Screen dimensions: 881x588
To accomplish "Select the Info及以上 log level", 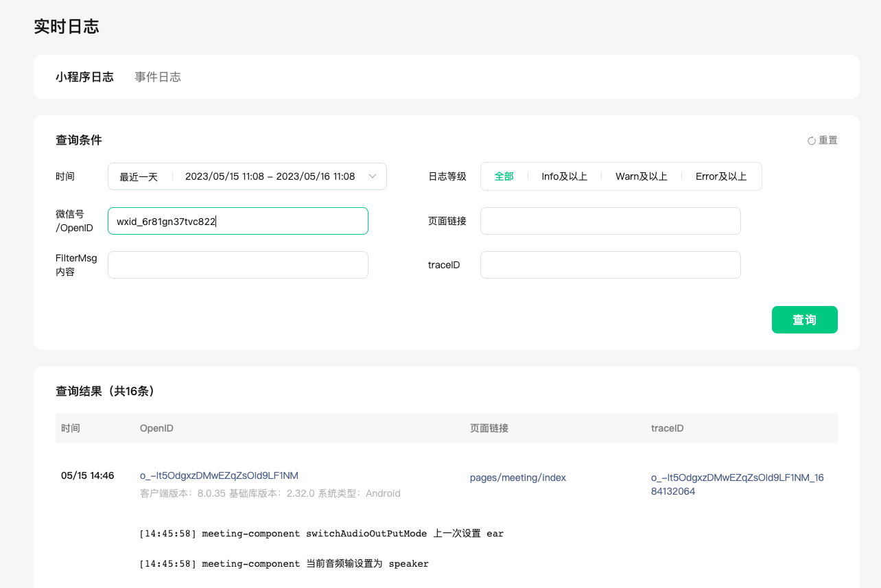I will [565, 176].
